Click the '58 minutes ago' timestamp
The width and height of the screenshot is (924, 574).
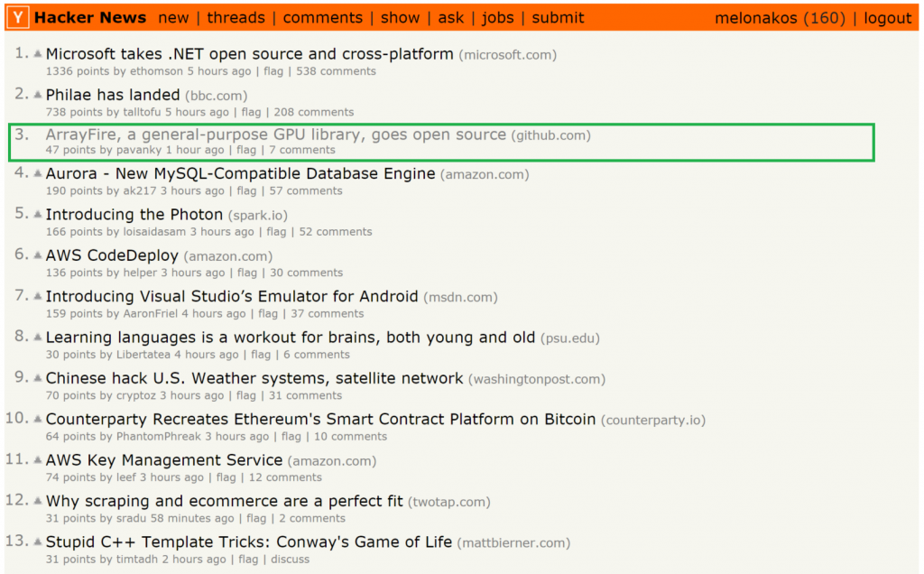tap(192, 519)
